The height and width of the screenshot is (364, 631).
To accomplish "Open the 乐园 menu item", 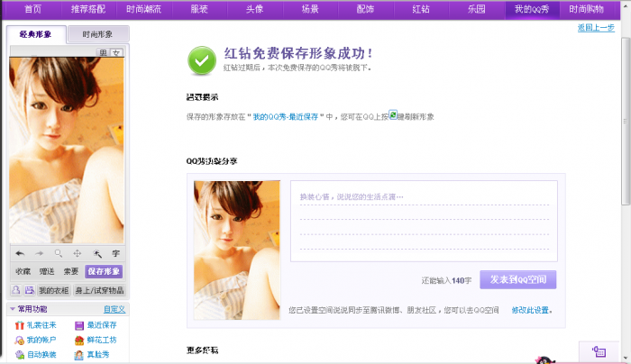I will tap(477, 9).
